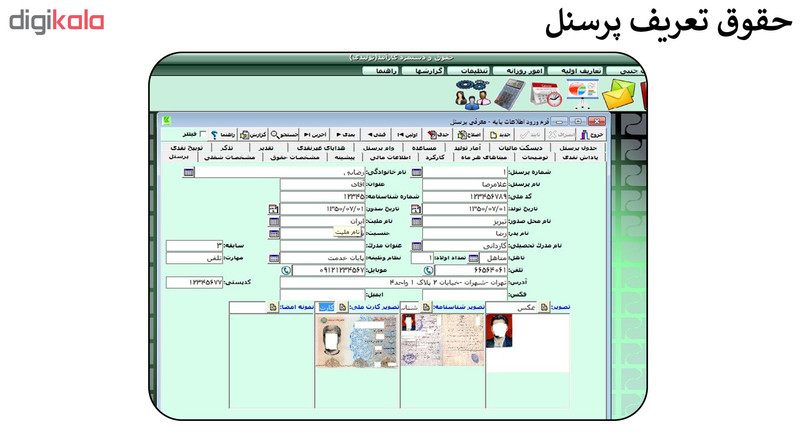Toggle the فیلتر (filter) checkbox

coord(203,134)
